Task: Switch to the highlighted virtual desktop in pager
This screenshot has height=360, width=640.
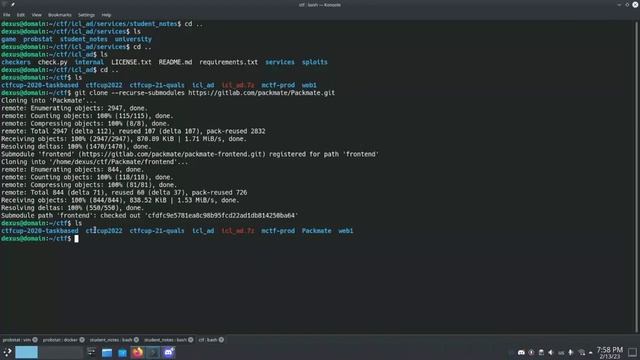Action: tap(27, 352)
